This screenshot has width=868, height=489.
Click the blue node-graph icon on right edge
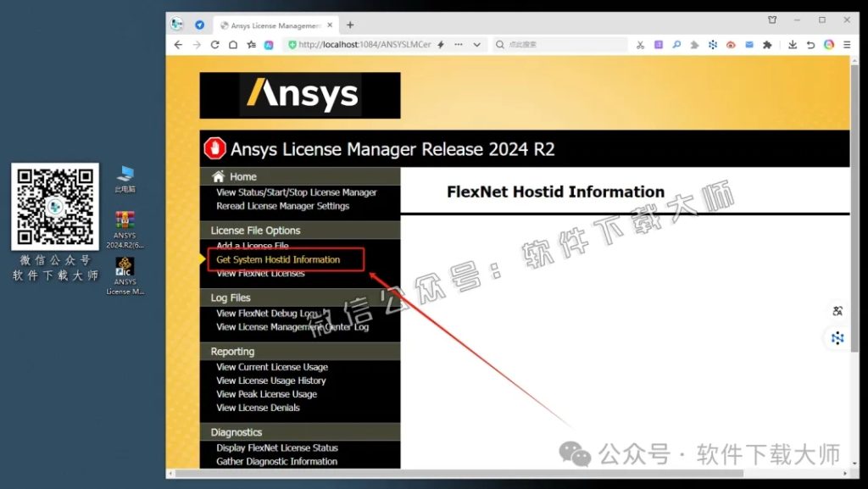(x=837, y=337)
